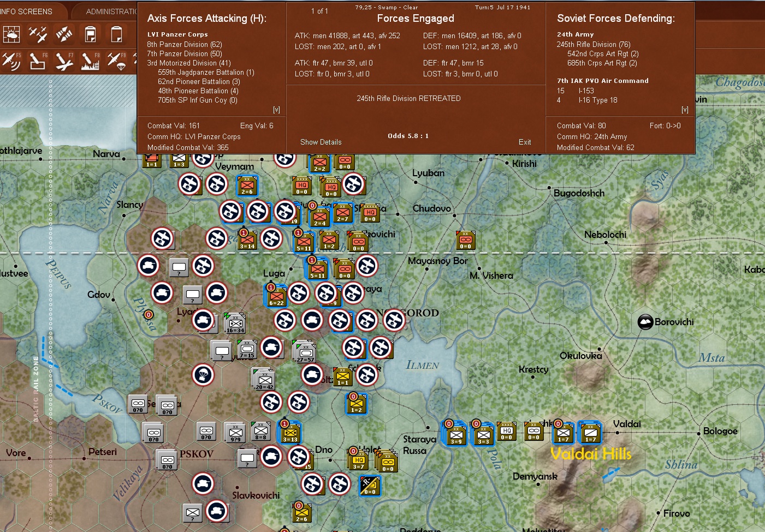The height and width of the screenshot is (532, 765).
Task: Open the INFO SCREENS tab
Action: tap(26, 11)
